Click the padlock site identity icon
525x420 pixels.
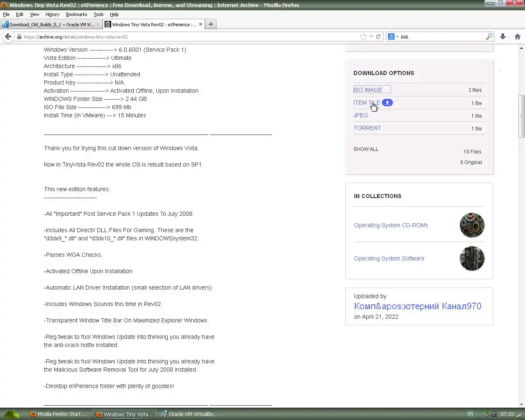click(x=19, y=37)
